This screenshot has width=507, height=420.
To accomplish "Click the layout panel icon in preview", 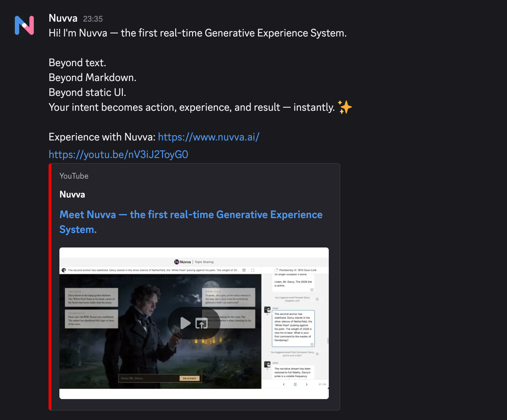I will point(244,270).
